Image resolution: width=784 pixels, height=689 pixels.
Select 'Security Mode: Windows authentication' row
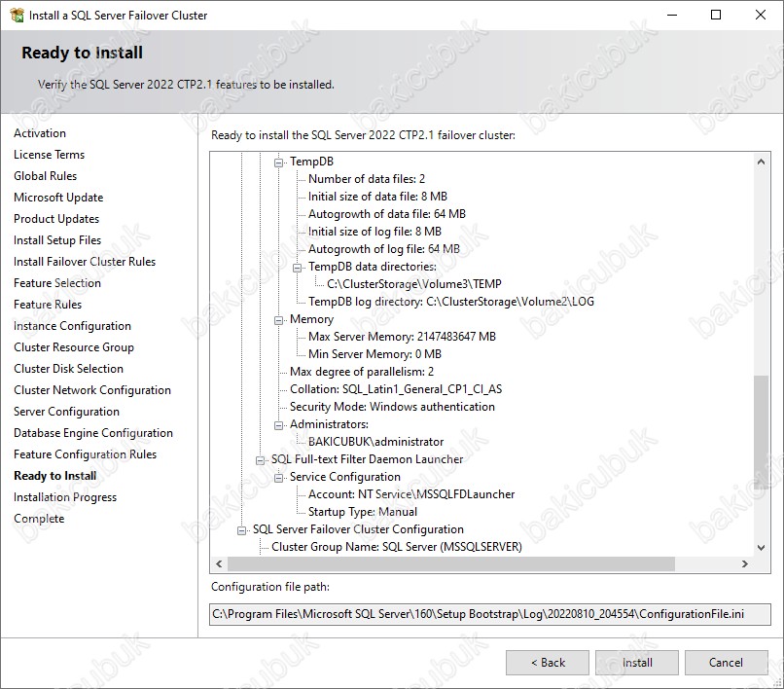click(393, 407)
